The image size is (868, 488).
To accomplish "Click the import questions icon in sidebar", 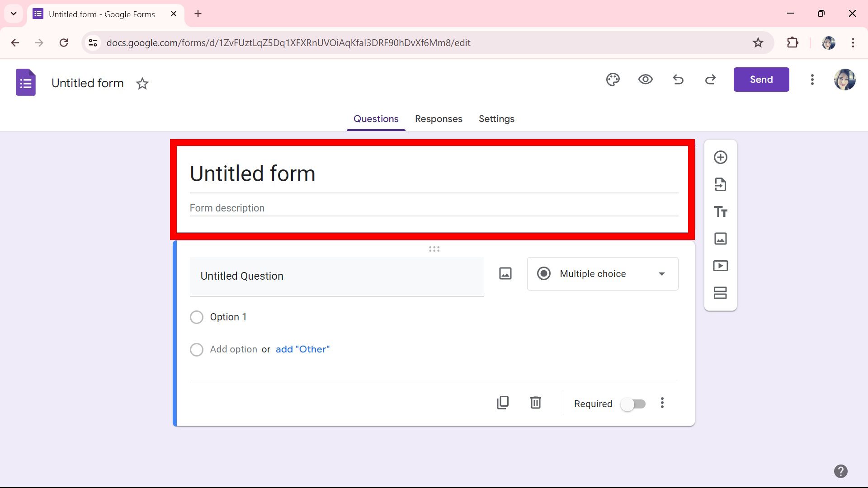I will pos(720,184).
